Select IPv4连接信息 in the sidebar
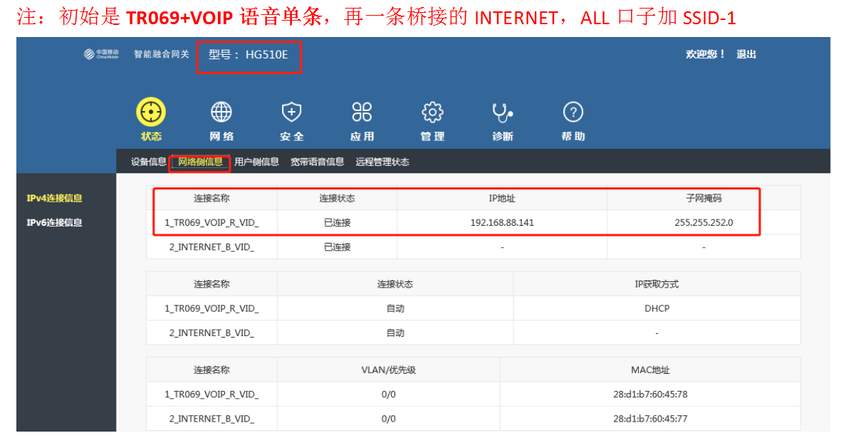The height and width of the screenshot is (438, 868). [54, 198]
